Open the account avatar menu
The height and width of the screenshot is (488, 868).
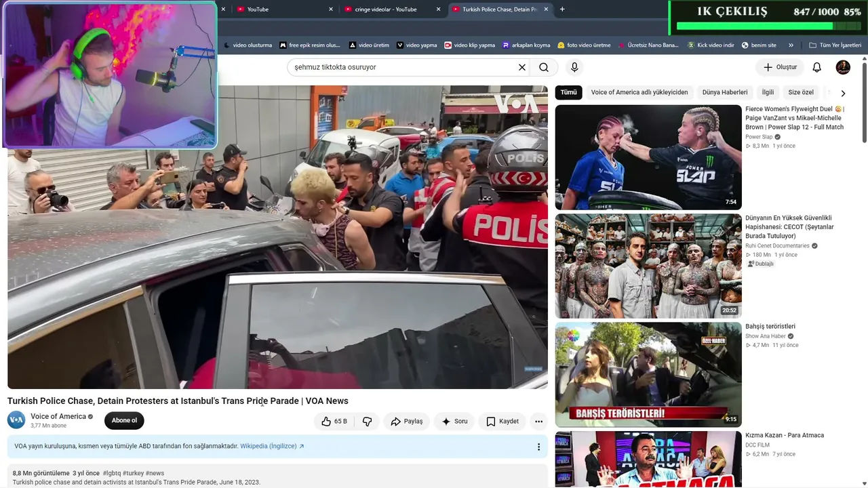[x=843, y=67]
